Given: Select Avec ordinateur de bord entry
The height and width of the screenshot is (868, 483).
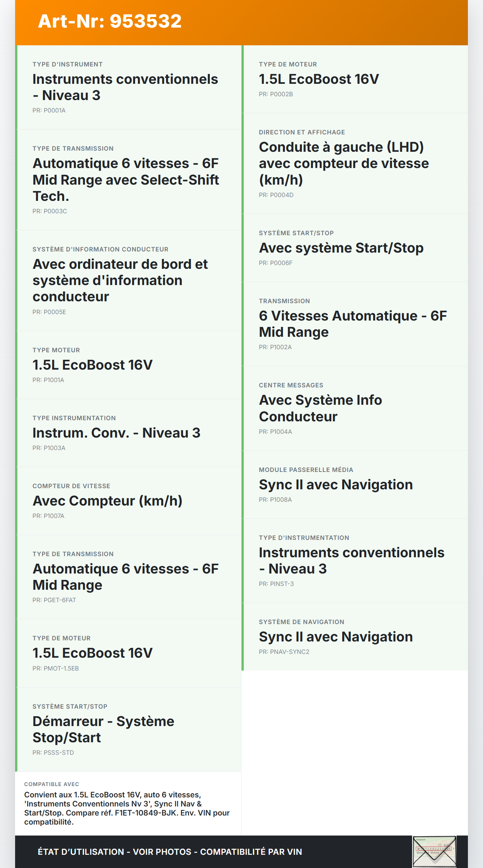Looking at the screenshot, I should pos(120,280).
